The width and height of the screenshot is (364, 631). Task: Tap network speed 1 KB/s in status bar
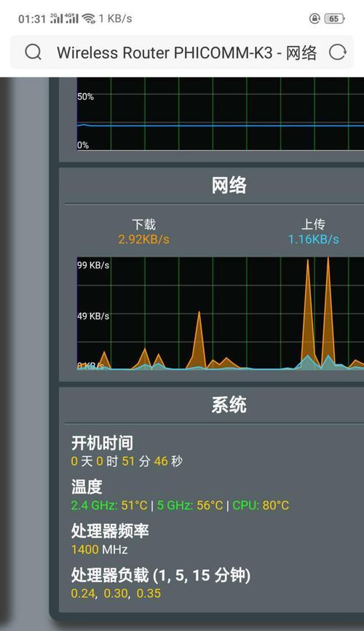116,18
